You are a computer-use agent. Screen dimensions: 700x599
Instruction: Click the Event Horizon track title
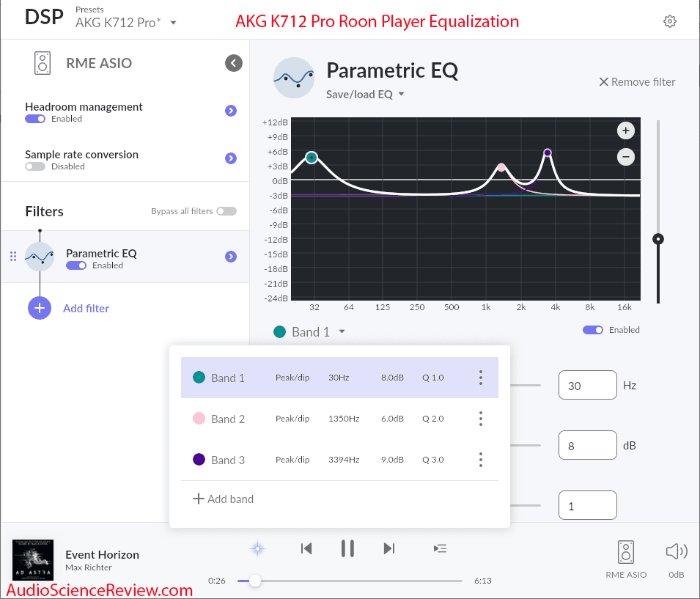102,555
